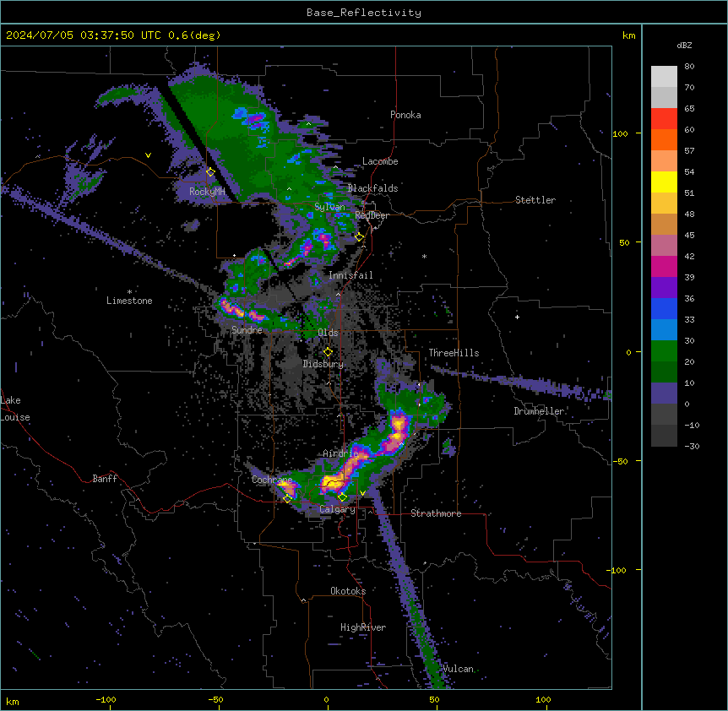
Task: Click the -30 value in the dBZ legend
Action: [x=692, y=447]
